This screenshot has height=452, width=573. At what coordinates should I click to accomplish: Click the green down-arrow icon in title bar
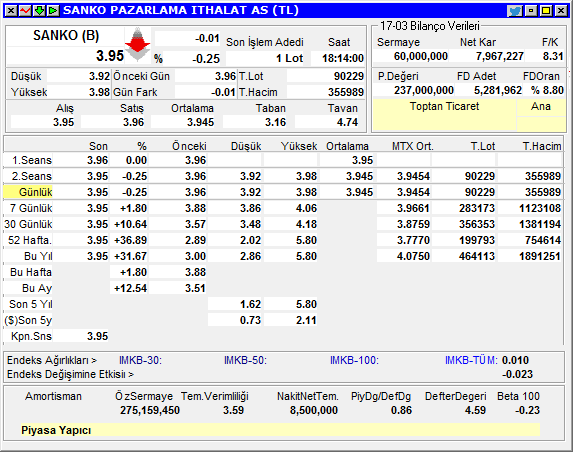[x=39, y=11]
